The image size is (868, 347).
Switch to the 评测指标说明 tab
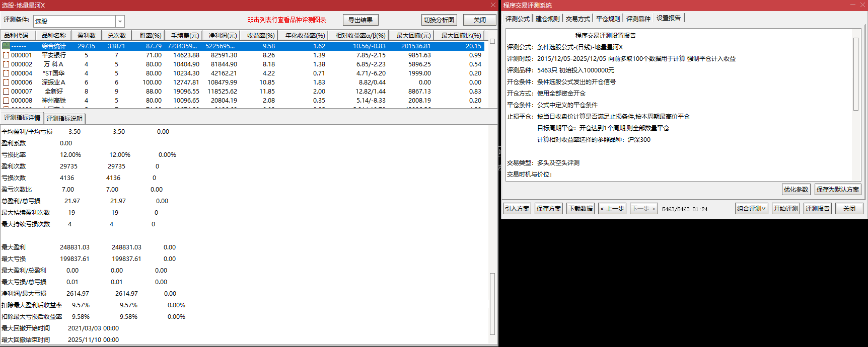(64, 119)
